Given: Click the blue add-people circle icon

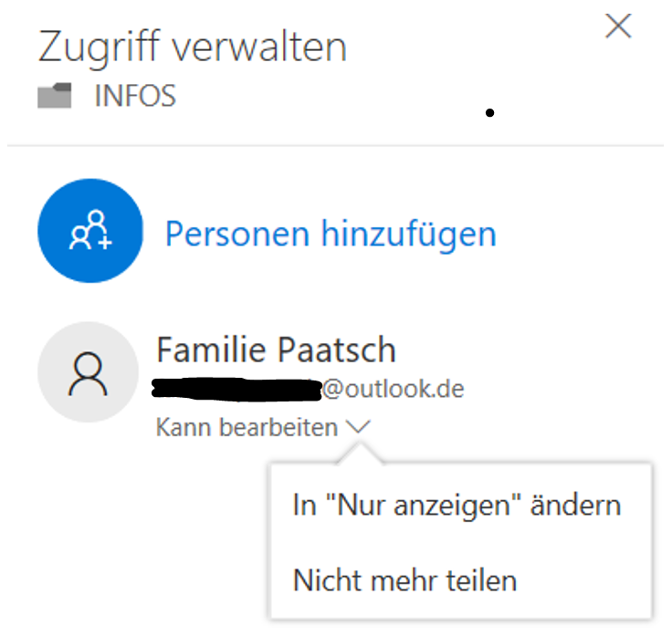Looking at the screenshot, I should pyautogui.click(x=90, y=231).
